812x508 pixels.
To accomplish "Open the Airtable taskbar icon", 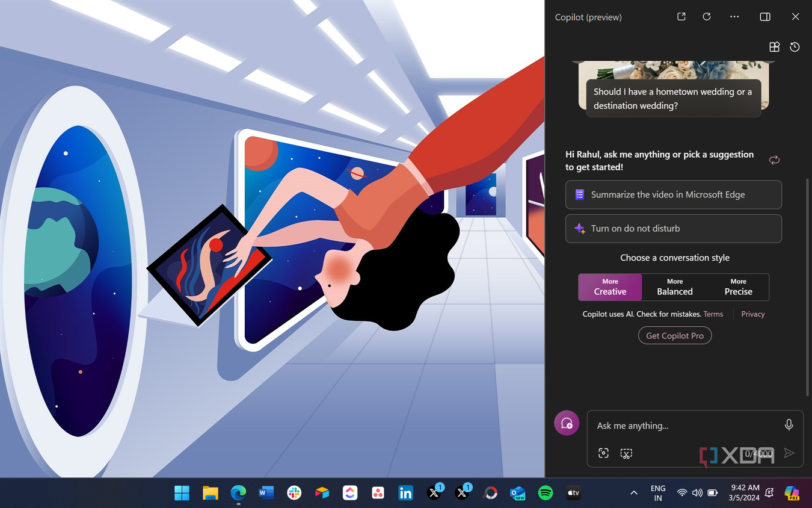I will 322,493.
